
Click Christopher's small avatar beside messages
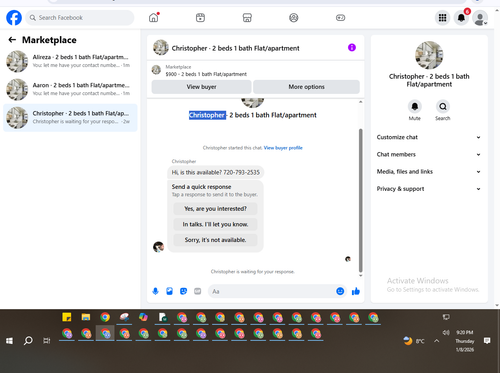(158, 247)
